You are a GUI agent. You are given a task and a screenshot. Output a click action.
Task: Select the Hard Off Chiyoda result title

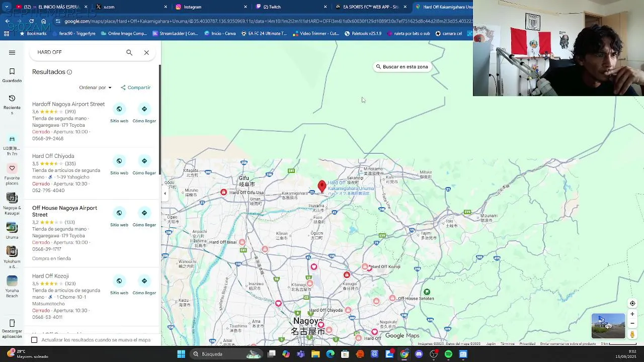tap(53, 156)
